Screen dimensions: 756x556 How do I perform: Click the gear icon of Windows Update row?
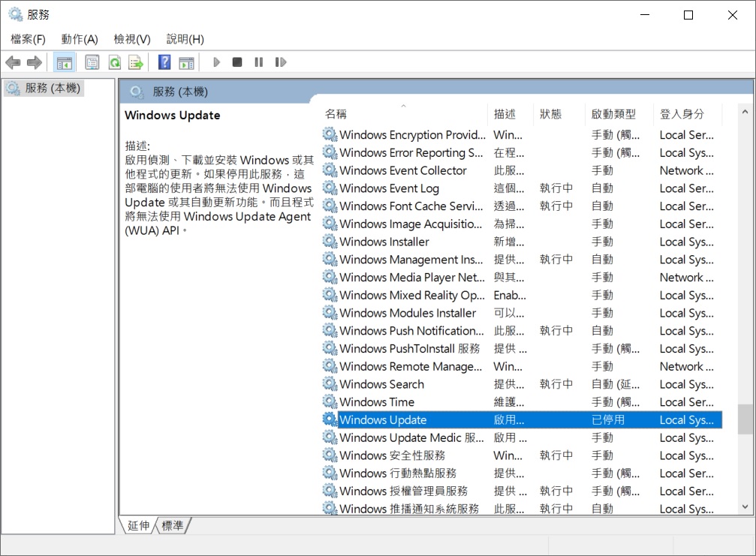pyautogui.click(x=330, y=419)
